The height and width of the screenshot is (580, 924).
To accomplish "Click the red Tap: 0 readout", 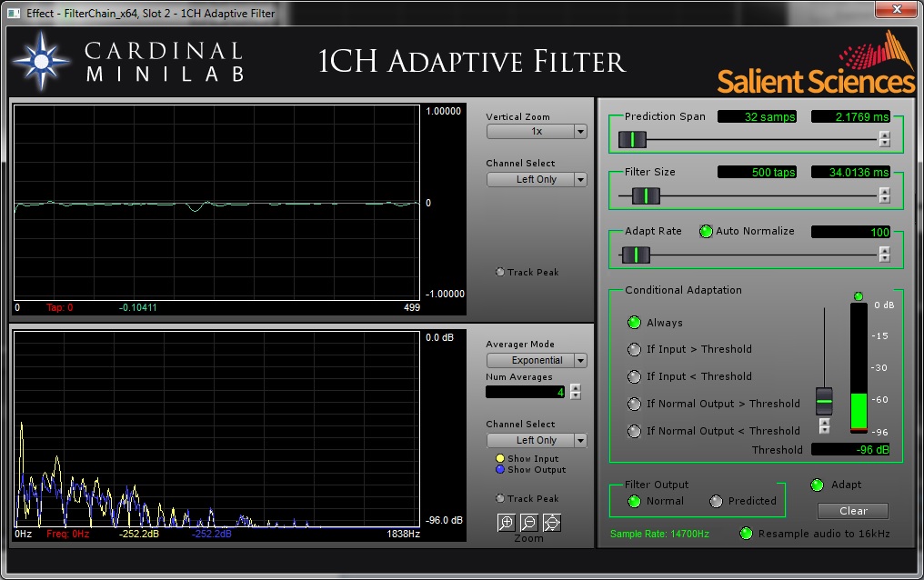I will pos(59,307).
